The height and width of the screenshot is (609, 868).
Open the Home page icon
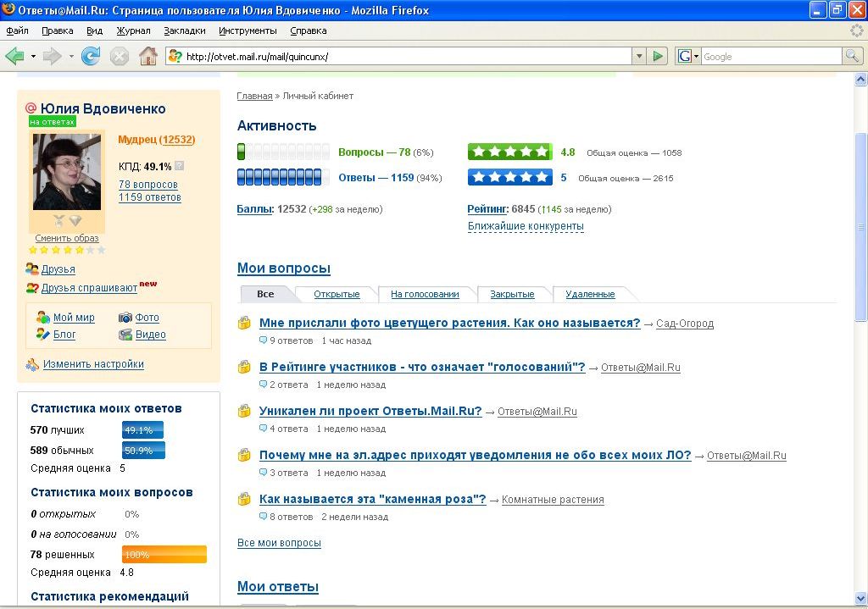click(147, 56)
